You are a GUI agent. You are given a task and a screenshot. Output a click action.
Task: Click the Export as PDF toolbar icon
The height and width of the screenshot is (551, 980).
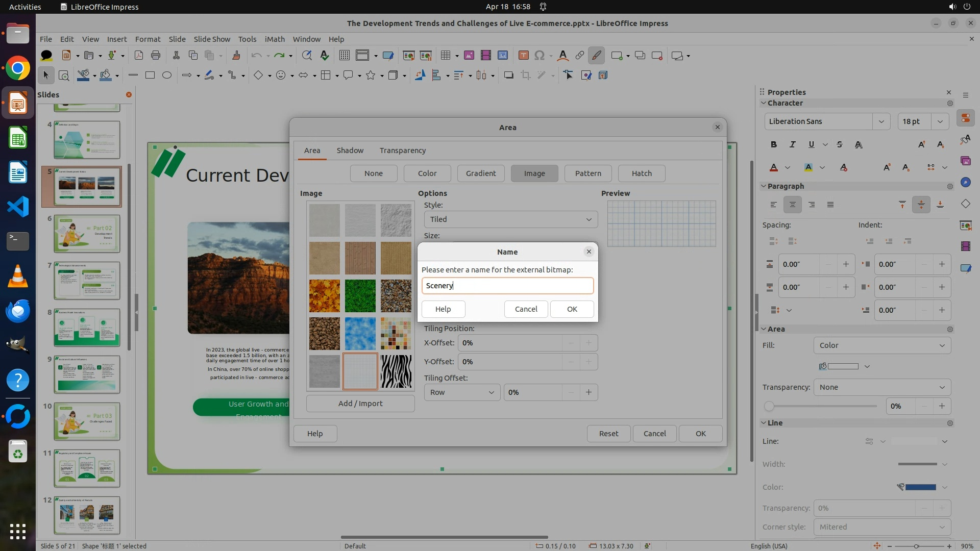tap(138, 56)
